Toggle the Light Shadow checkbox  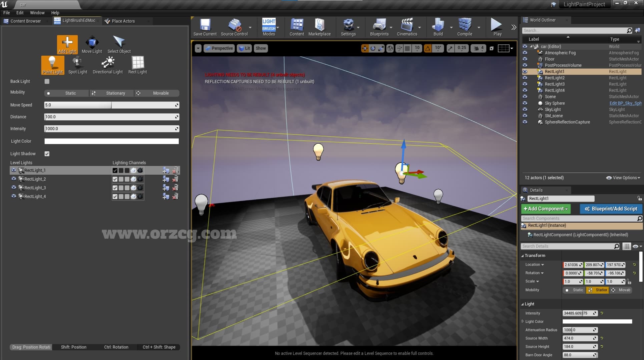coord(47,154)
